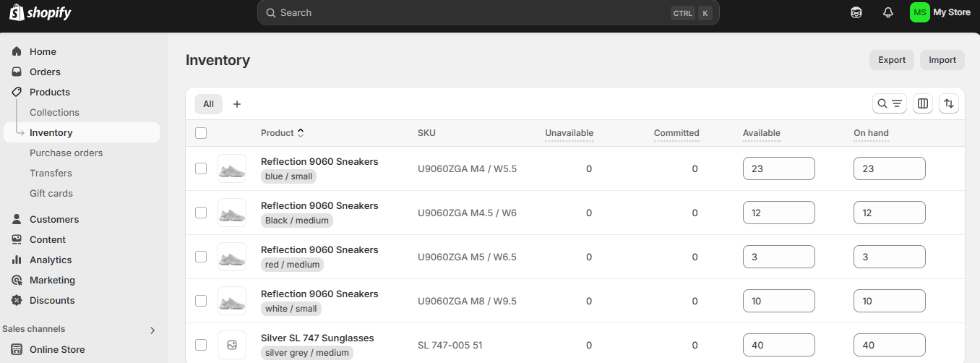Open the edit columns icon
Image resolution: width=980 pixels, height=363 pixels.
(923, 103)
